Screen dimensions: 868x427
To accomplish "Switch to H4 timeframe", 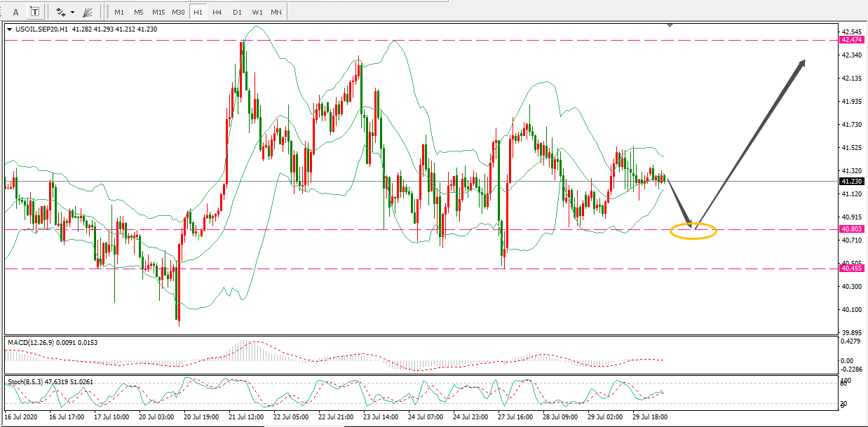I will (217, 13).
